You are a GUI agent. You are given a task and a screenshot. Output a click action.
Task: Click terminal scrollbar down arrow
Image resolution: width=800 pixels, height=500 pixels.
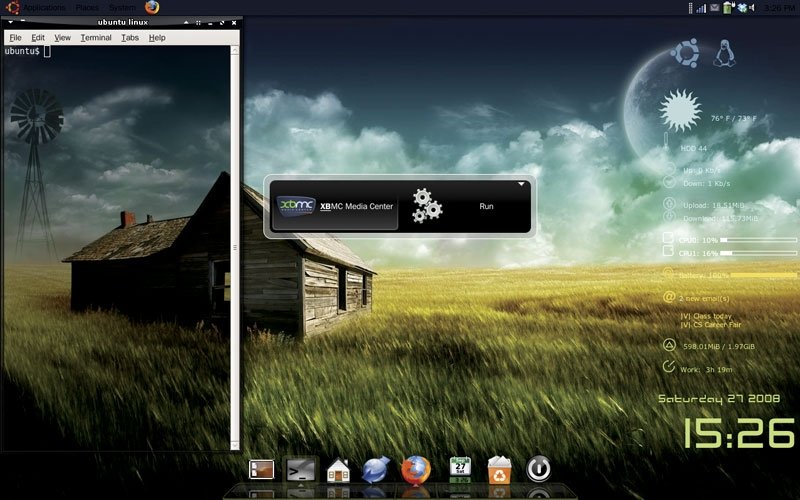(235, 445)
